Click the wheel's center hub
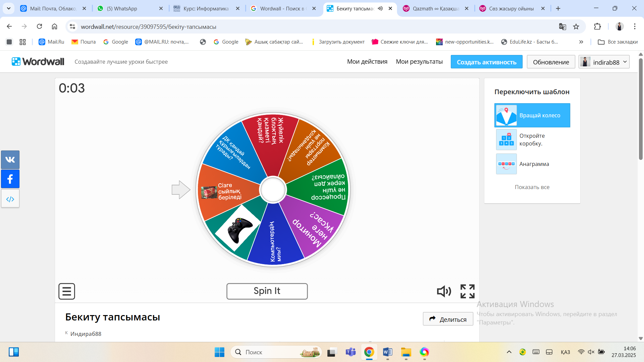 (273, 190)
